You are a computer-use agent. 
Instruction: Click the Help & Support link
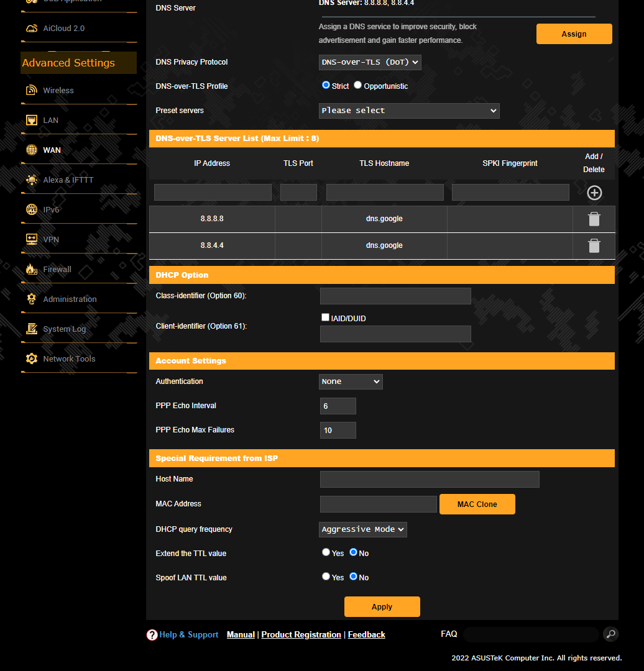[189, 634]
